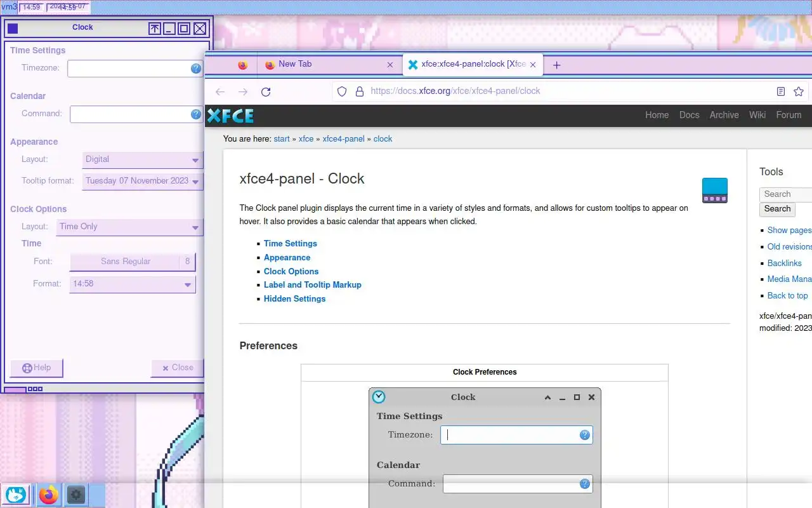This screenshot has height=508, width=812.
Task: Follow the Time Settings link
Action: coord(291,244)
